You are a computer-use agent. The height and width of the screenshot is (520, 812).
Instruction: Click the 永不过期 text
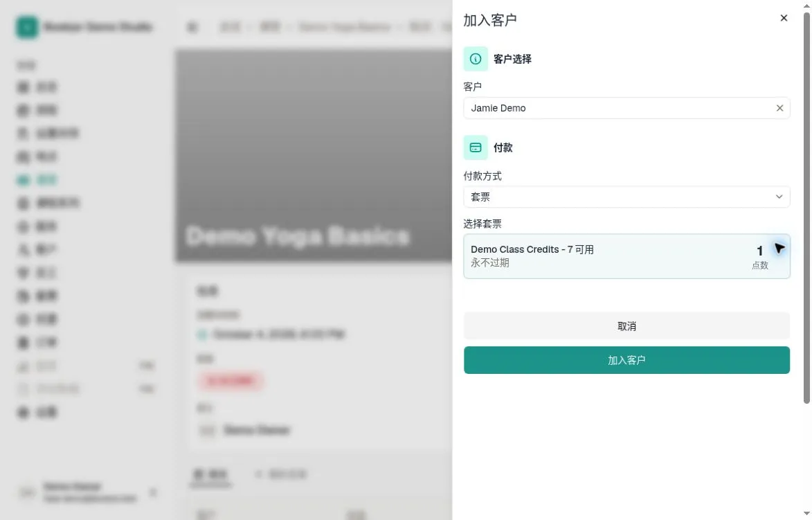(x=490, y=263)
